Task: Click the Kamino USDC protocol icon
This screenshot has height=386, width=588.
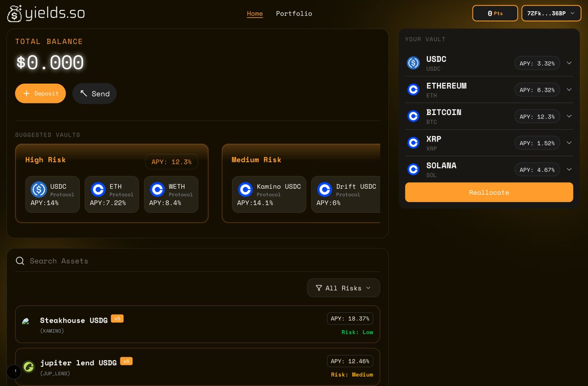Action: [245, 190]
